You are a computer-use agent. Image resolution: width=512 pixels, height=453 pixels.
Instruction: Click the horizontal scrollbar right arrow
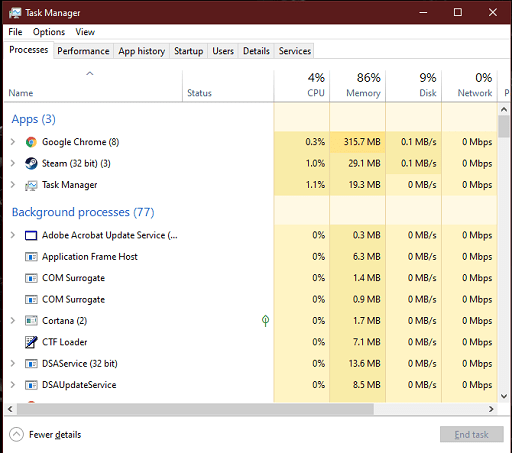[x=491, y=409]
